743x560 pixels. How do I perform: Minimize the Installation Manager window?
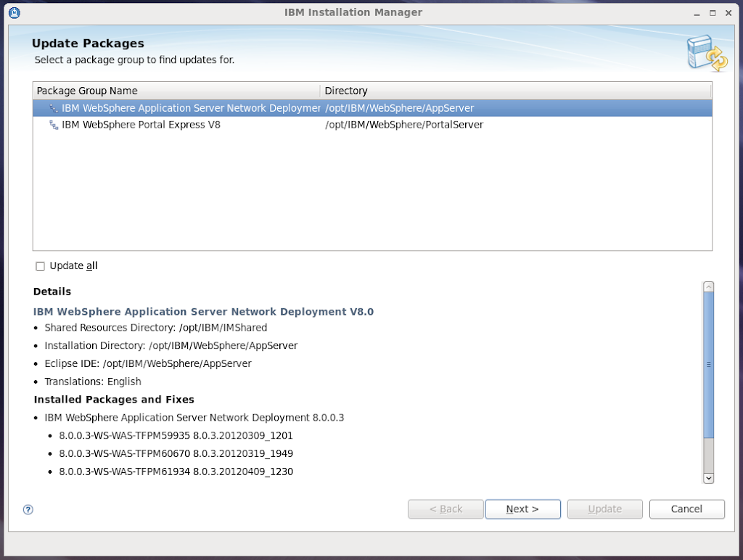tap(697, 12)
